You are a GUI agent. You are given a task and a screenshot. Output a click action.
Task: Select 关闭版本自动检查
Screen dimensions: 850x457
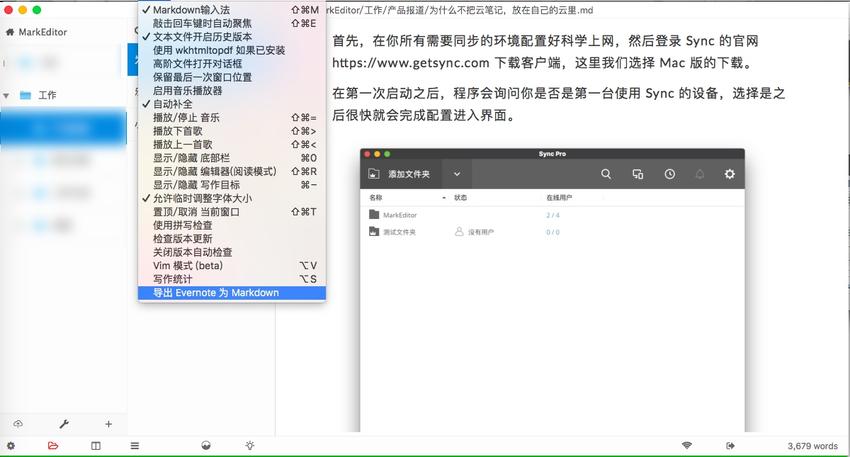[232, 252]
